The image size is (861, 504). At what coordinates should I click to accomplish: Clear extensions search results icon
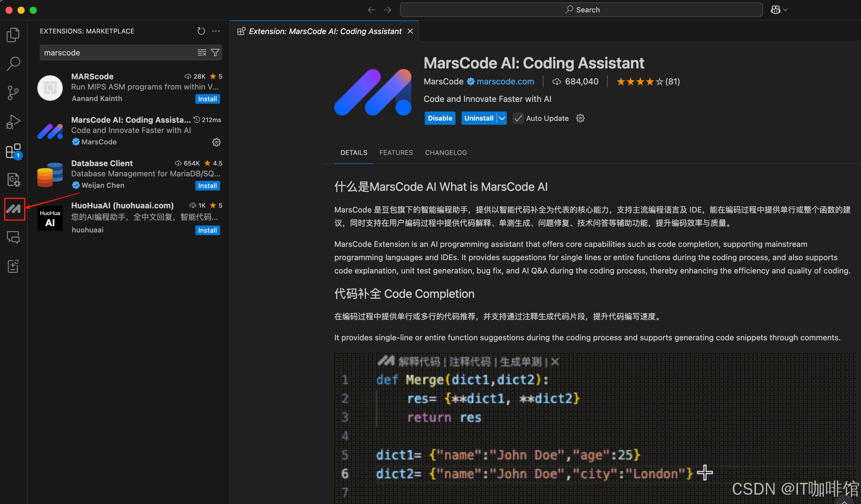[202, 53]
